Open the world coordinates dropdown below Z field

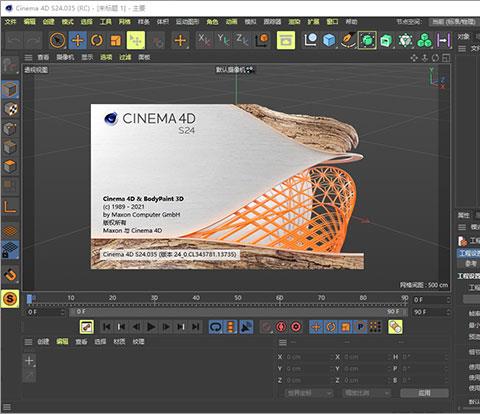[x=309, y=393]
